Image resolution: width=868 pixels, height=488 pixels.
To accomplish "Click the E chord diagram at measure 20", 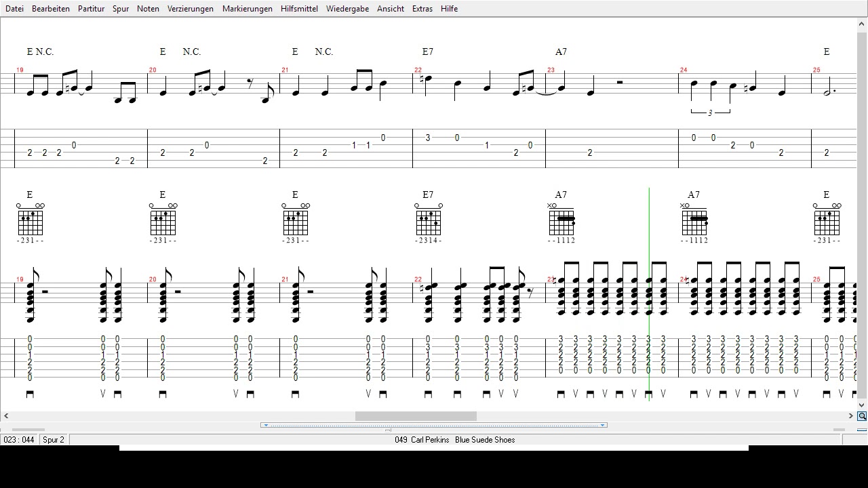I will pos(163,222).
